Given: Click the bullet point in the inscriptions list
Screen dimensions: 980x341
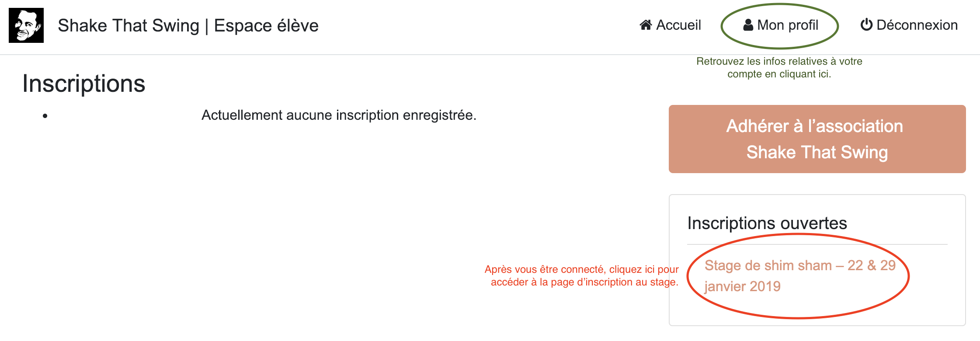Looking at the screenshot, I should 45,116.
